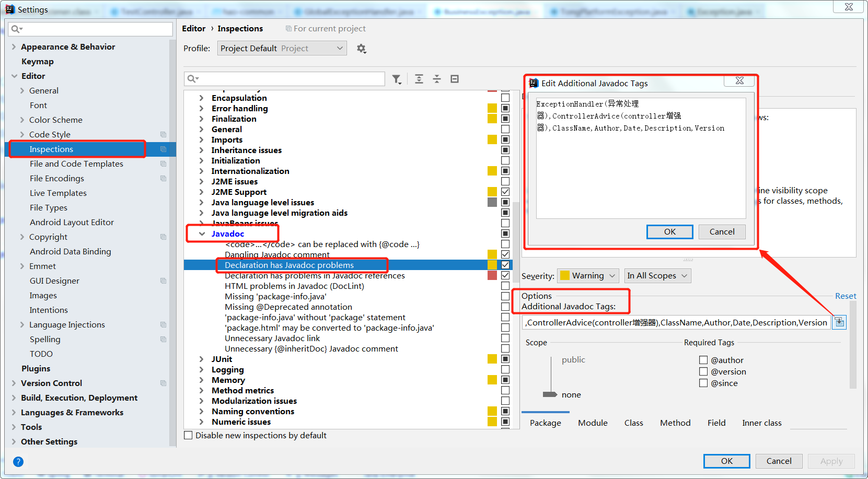Open Plugins settings page
Image resolution: width=868 pixels, height=479 pixels.
coord(36,368)
